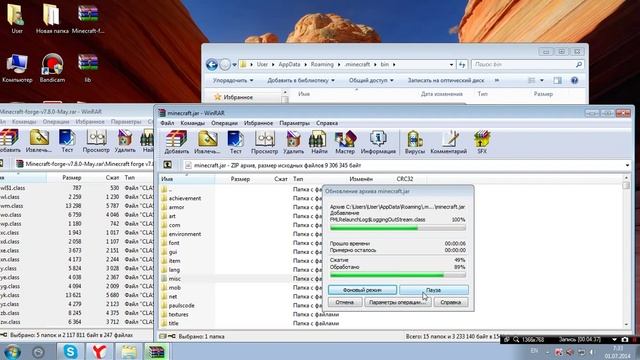The image size is (640, 360).
Task: Open the Информация icon
Action: 378,142
